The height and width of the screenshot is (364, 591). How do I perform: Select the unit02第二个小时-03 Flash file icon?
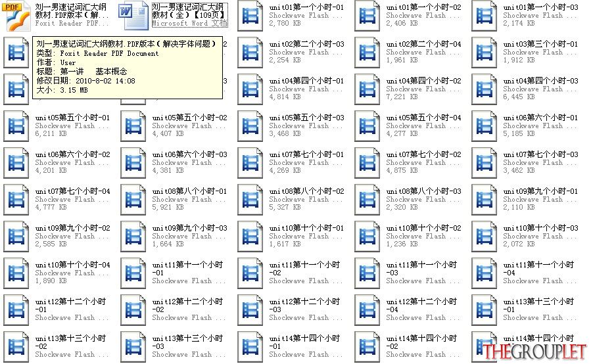pos(250,53)
